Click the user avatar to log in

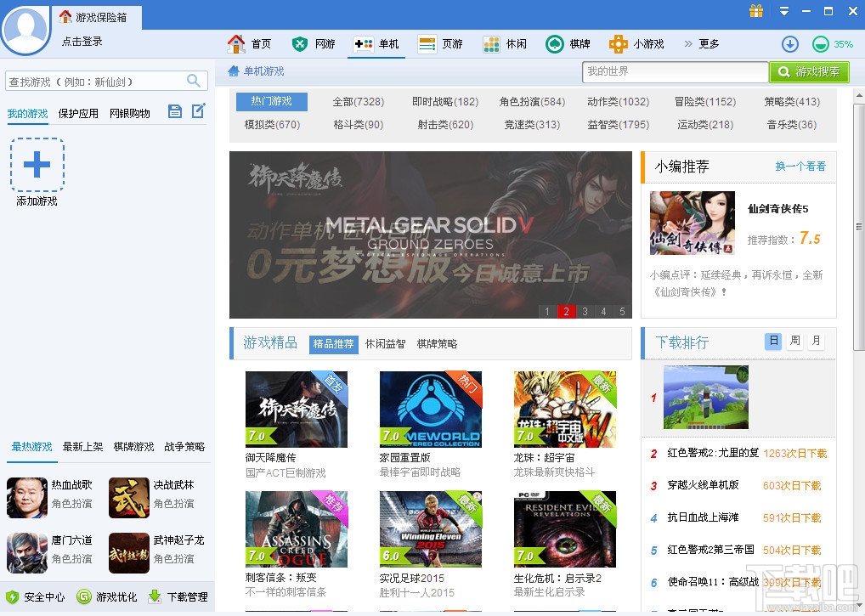click(x=25, y=29)
